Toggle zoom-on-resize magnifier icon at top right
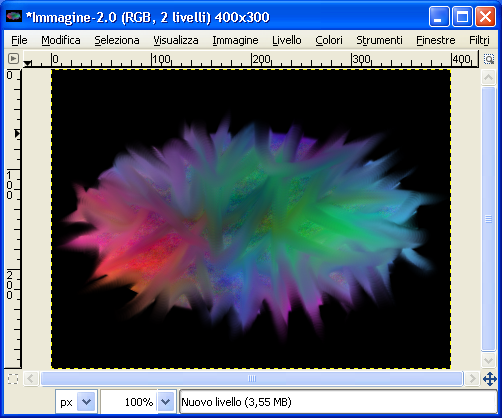The image size is (502, 418). (x=489, y=59)
